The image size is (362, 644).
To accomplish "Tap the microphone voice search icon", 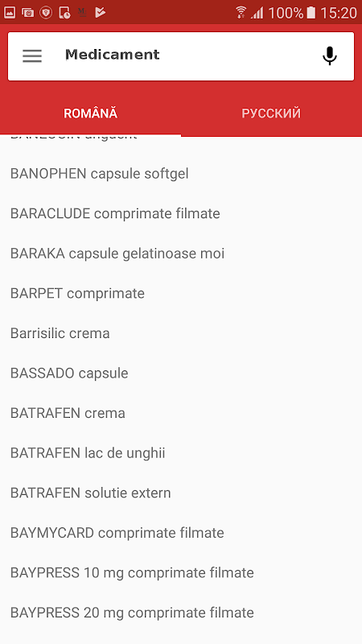I will [x=330, y=56].
